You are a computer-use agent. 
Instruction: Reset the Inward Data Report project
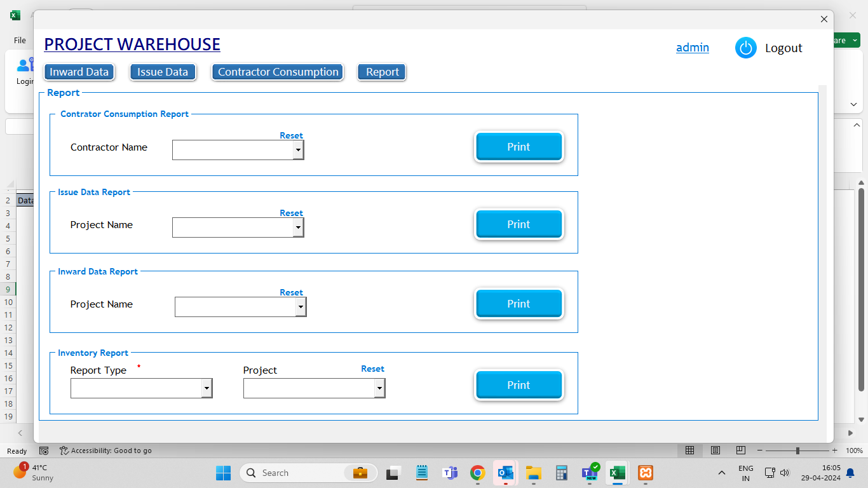point(291,293)
